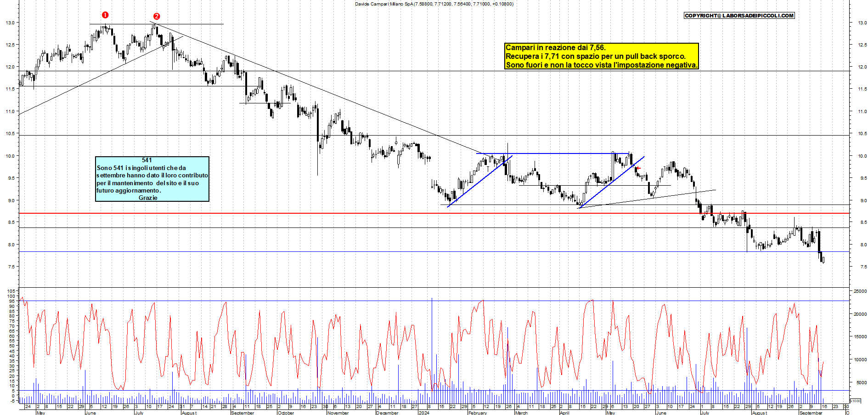Click the red circle marker numbered 1
The width and height of the screenshot is (868, 415).
(x=105, y=15)
